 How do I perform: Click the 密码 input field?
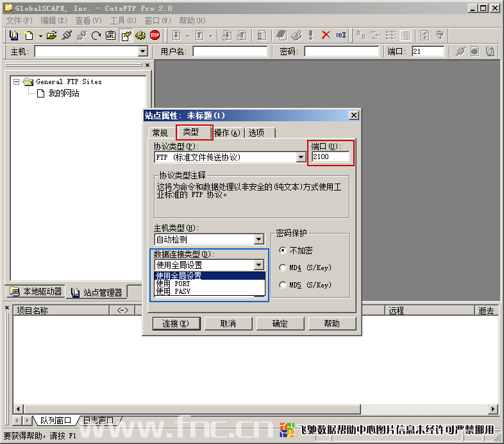[342, 51]
